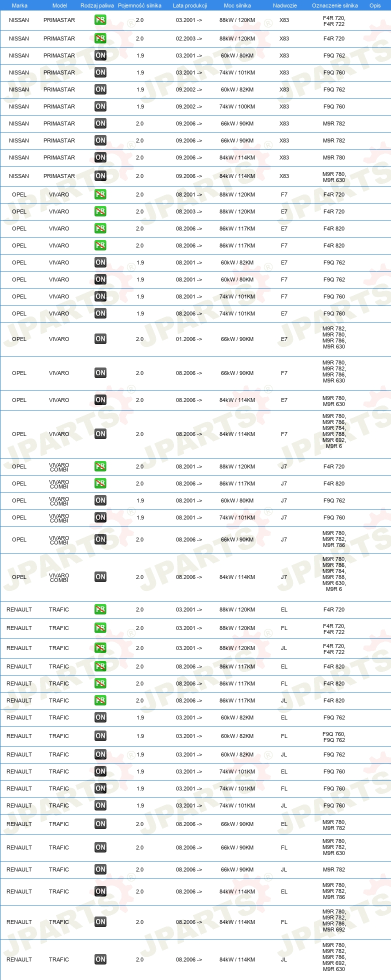The width and height of the screenshot is (391, 980).
Task: Click engine codes cell in Renault Trafic JL 84kW row
Action: click(334, 957)
